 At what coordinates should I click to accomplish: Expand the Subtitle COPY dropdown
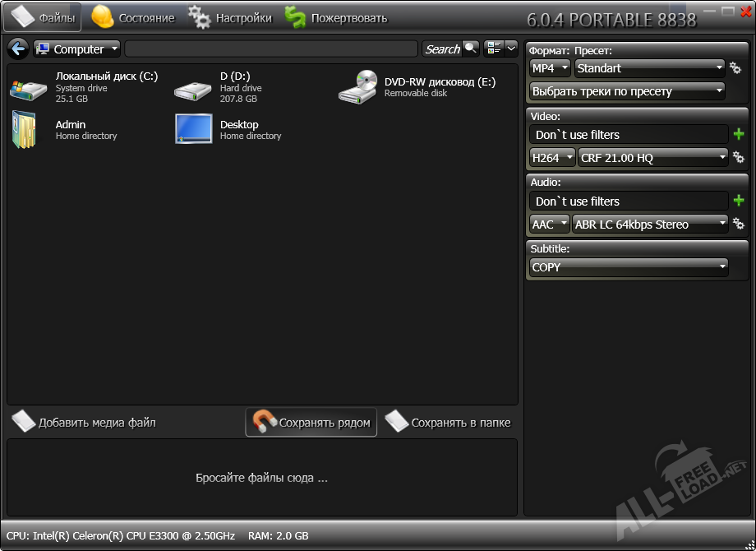click(629, 266)
